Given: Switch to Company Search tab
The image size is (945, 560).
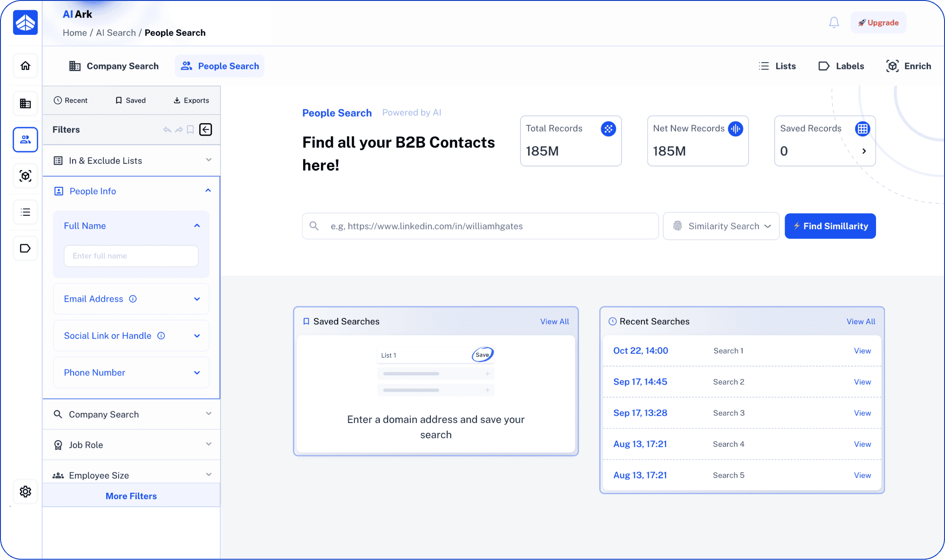Looking at the screenshot, I should tap(114, 66).
